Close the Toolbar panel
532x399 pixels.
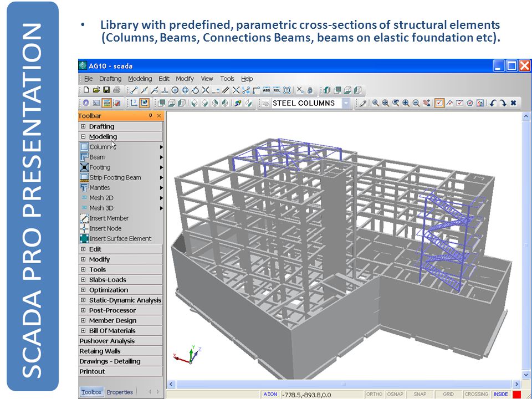(159, 116)
